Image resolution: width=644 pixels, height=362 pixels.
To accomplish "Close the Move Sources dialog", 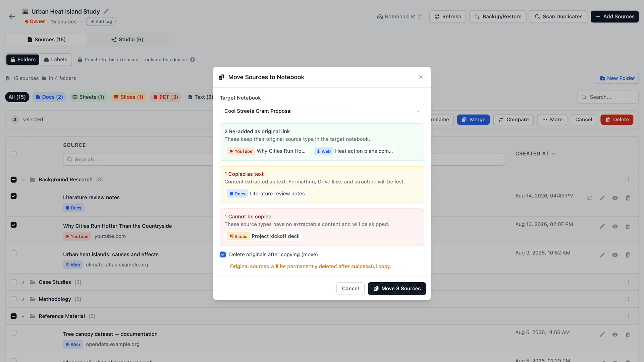I will tap(421, 77).
